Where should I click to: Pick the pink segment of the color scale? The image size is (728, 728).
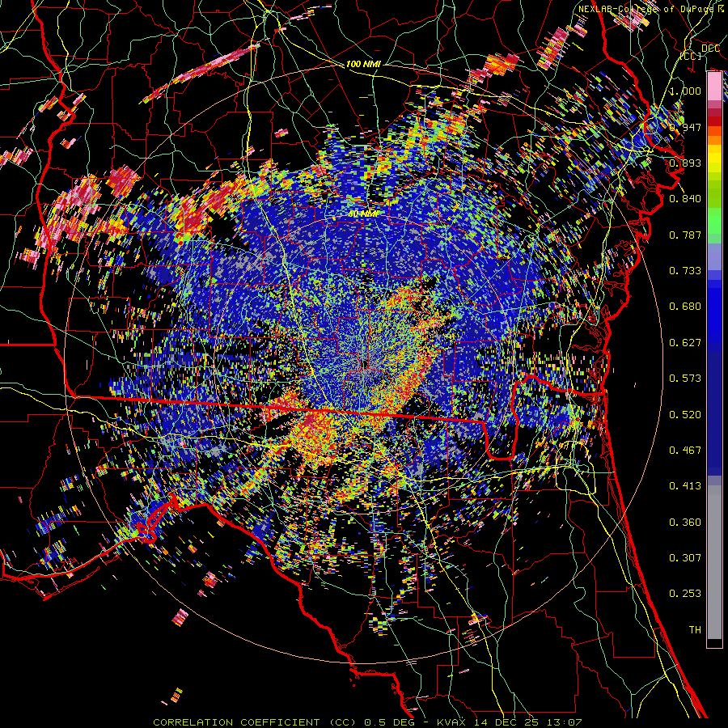coord(714,86)
